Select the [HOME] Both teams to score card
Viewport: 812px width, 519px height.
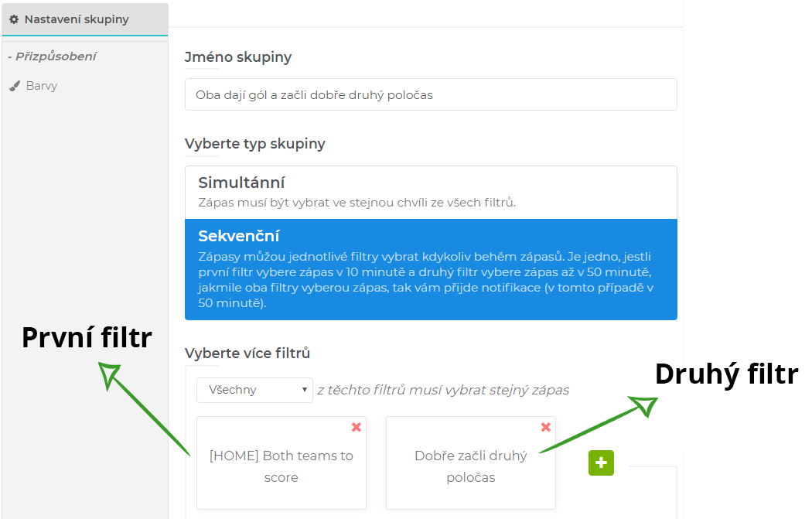click(281, 466)
